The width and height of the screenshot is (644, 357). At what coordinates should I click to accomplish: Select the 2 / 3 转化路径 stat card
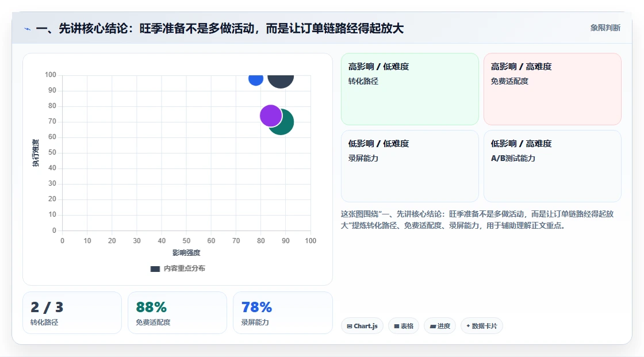(x=72, y=313)
